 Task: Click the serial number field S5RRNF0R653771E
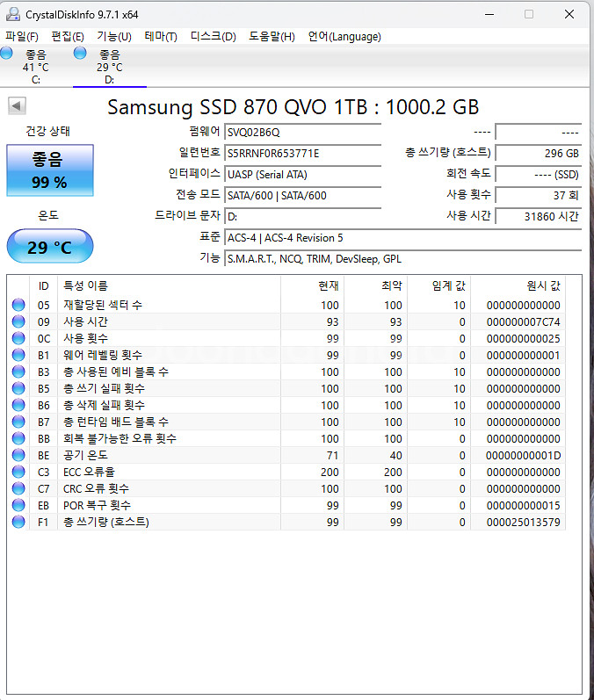302,154
